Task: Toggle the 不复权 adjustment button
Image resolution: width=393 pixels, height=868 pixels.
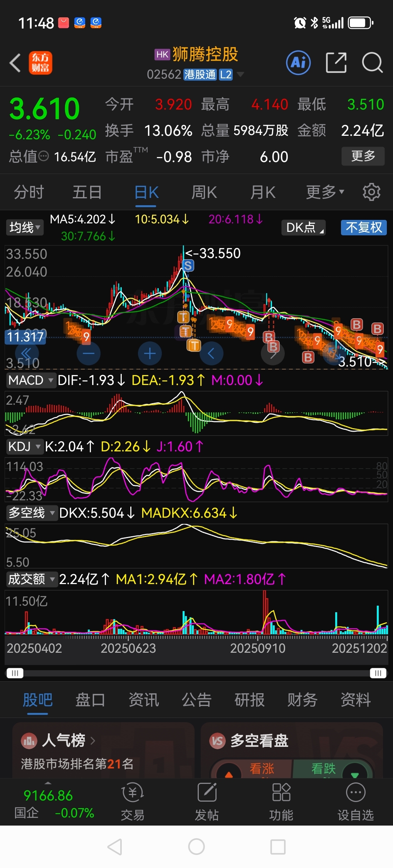Action: click(364, 228)
